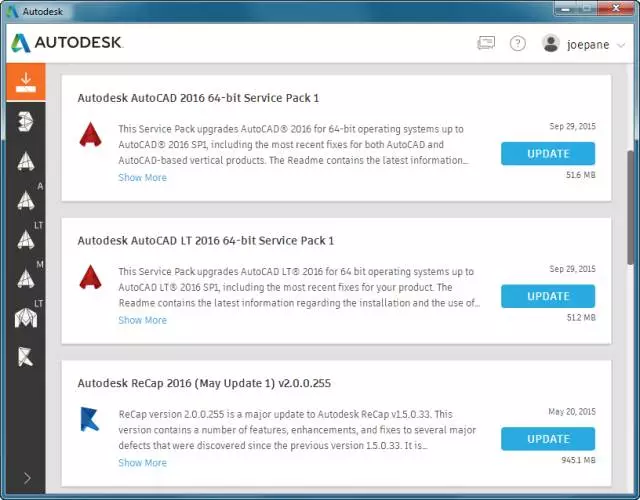The image size is (640, 500).
Task: Expand Show More for AutoCAD 2016 Service Pack
Action: tap(142, 178)
